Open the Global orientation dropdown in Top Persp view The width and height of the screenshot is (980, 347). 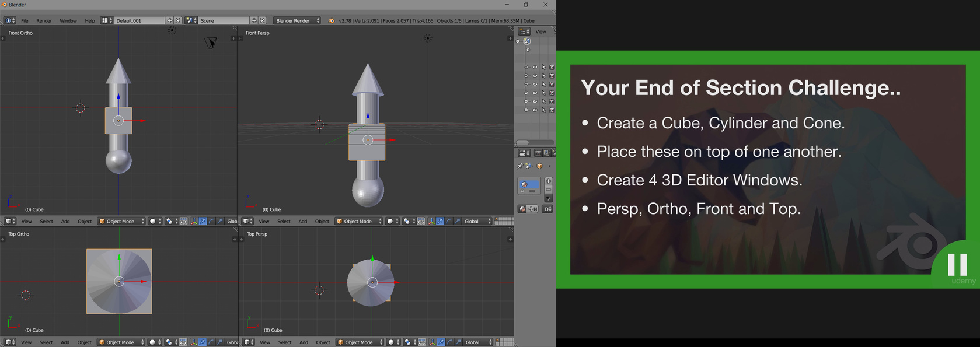478,342
